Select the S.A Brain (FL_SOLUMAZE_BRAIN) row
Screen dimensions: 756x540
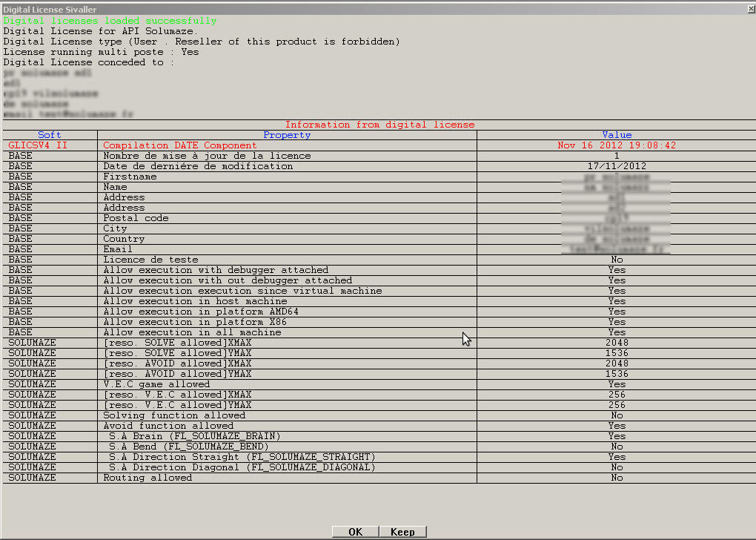[x=194, y=436]
